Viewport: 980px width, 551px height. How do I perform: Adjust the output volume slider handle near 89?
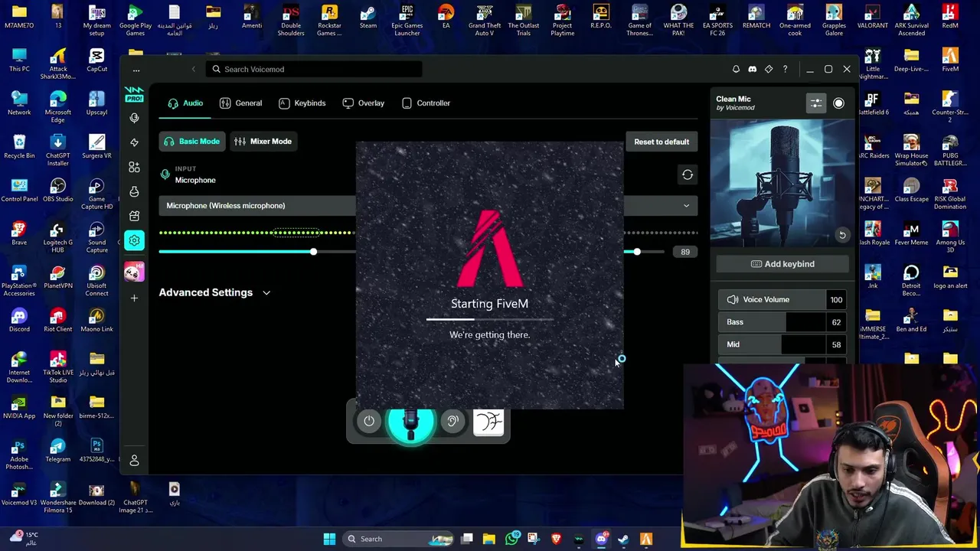click(x=637, y=252)
